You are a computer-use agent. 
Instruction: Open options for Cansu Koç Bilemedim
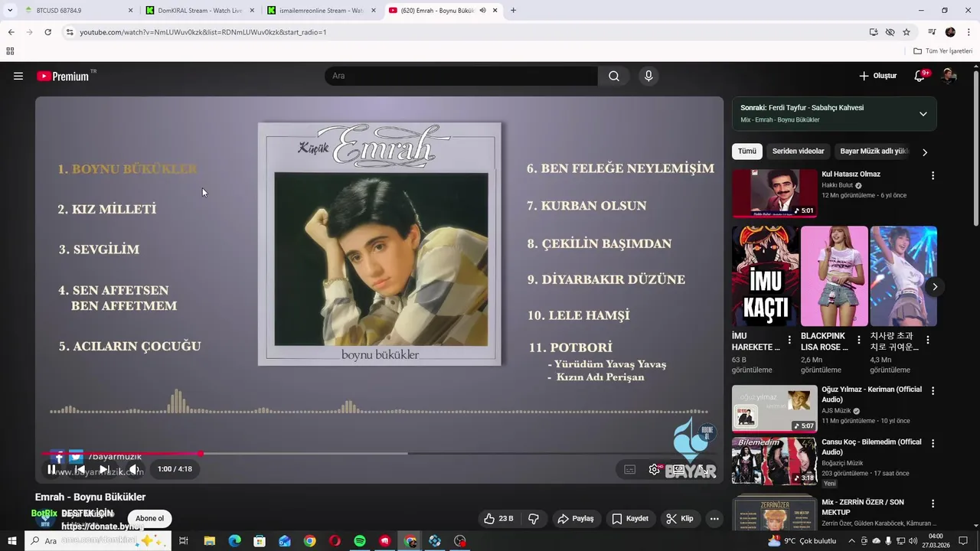point(933,443)
